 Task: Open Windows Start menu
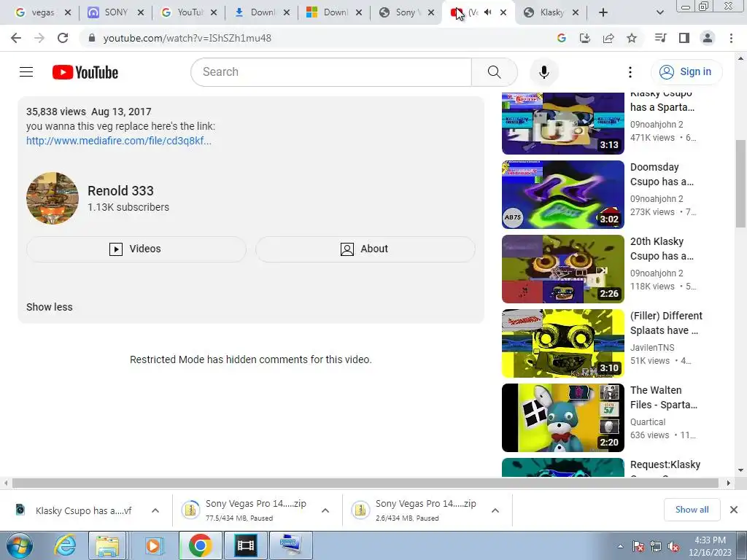click(20, 545)
